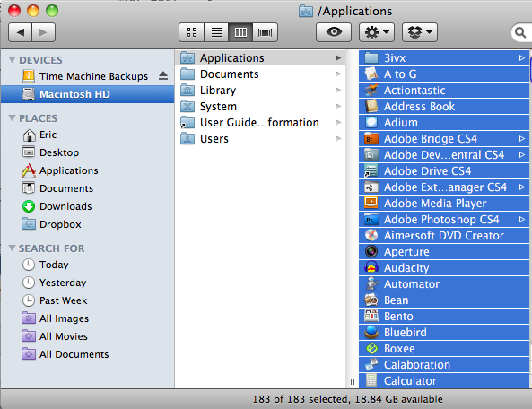Screen dimensions: 532x409
Task: Click Adobe Ext...anager CS4 icon
Action: pyautogui.click(x=371, y=187)
